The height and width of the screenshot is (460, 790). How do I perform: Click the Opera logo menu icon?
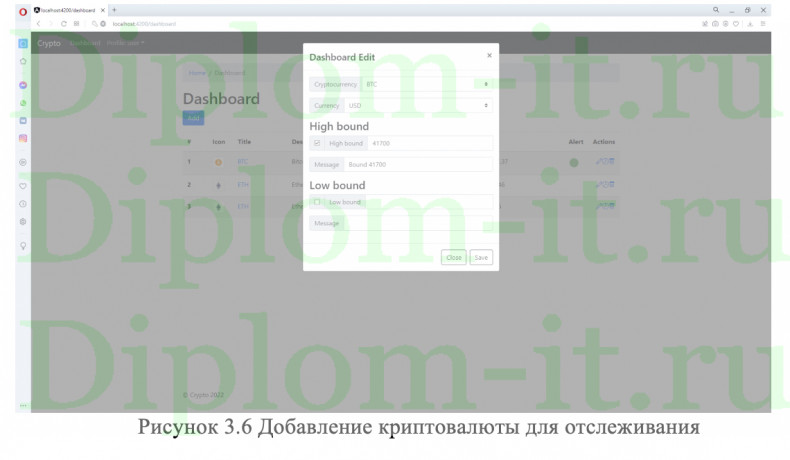tap(23, 12)
